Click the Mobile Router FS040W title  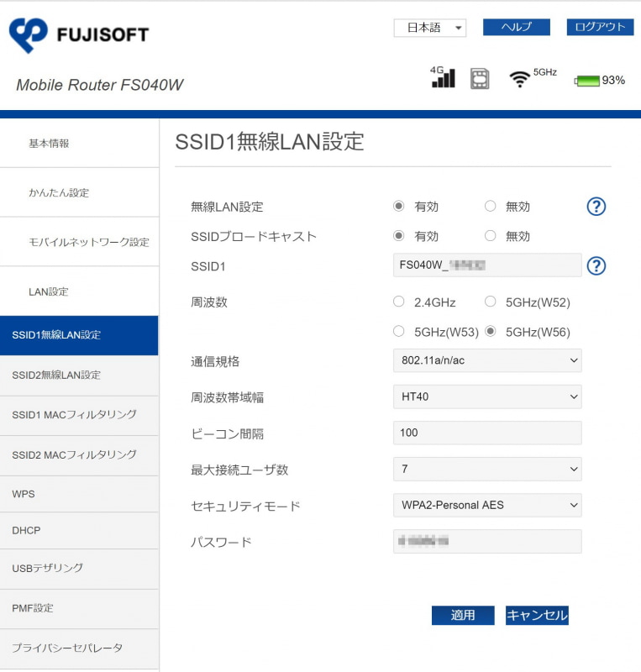99,85
